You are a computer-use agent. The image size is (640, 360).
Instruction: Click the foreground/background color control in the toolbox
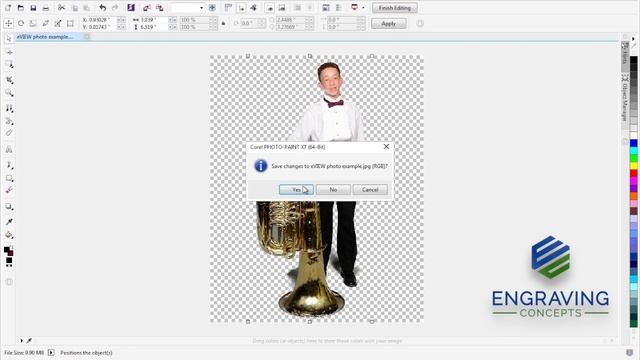9,251
